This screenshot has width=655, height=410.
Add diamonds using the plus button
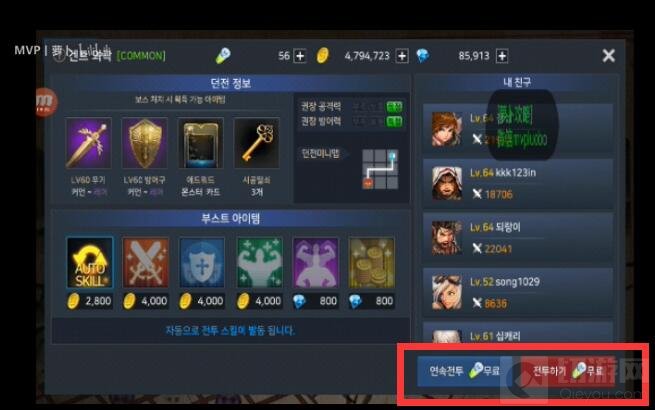502,56
